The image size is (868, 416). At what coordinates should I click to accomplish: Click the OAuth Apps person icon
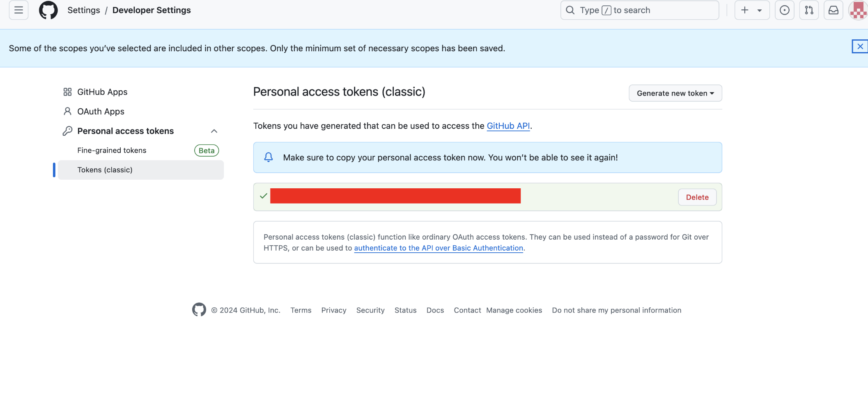(68, 111)
